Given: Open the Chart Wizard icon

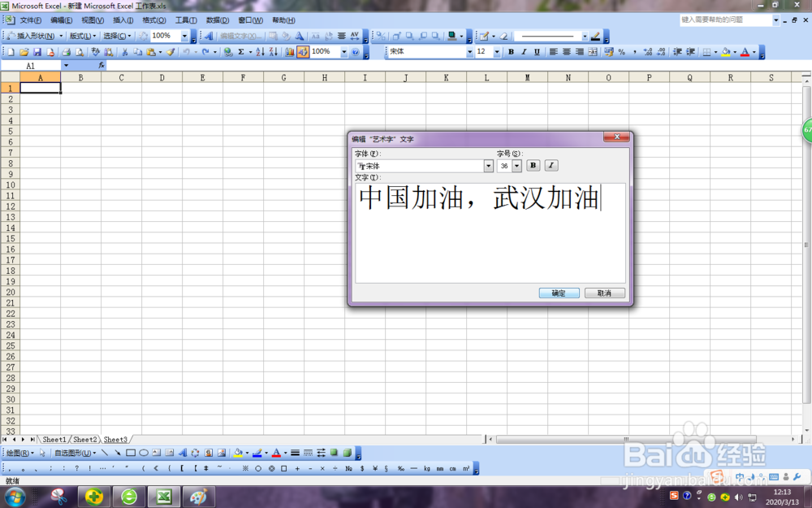Looking at the screenshot, I should (290, 52).
